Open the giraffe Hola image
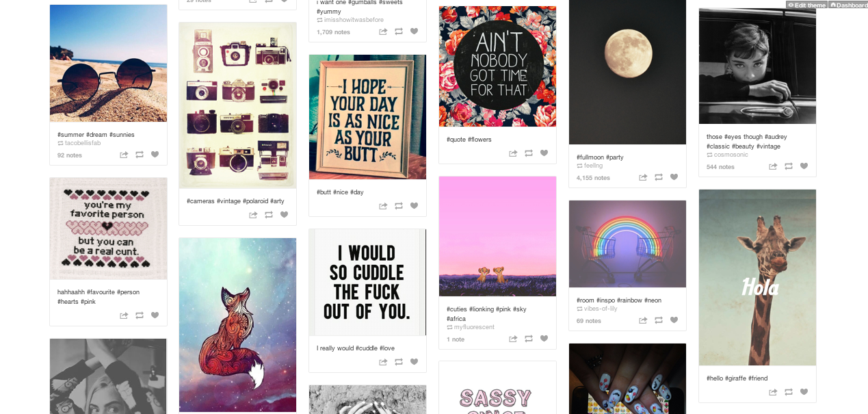 point(758,278)
